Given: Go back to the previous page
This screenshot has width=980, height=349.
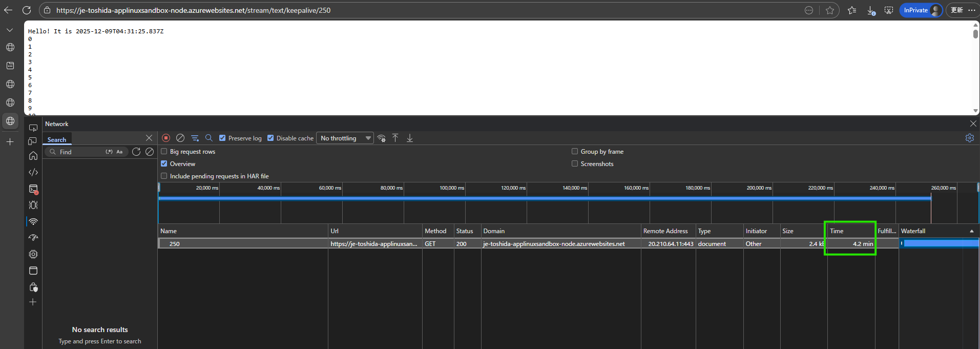Looking at the screenshot, I should click(x=9, y=10).
